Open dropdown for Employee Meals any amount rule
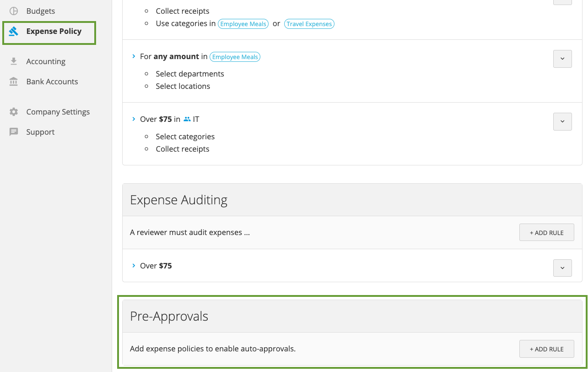588x372 pixels. pyautogui.click(x=562, y=59)
